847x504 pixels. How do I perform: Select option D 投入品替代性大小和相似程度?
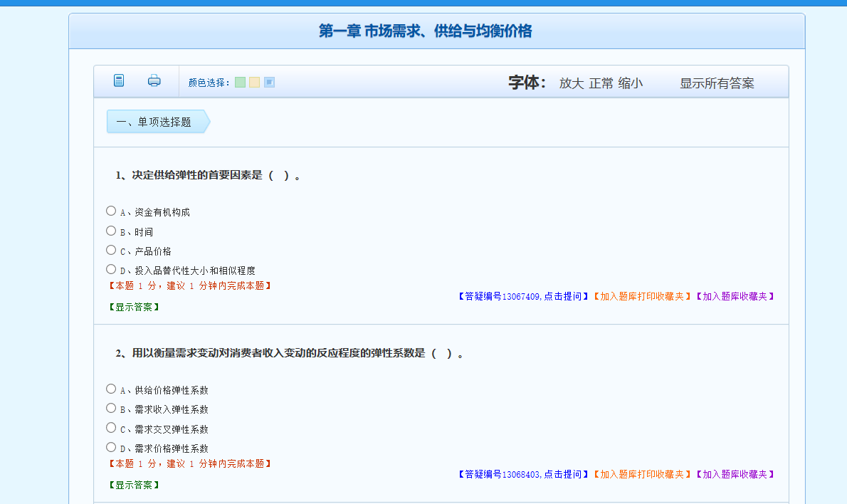111,269
